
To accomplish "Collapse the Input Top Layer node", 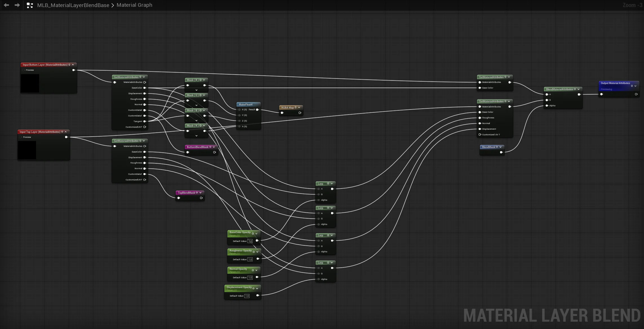I will pyautogui.click(x=66, y=132).
